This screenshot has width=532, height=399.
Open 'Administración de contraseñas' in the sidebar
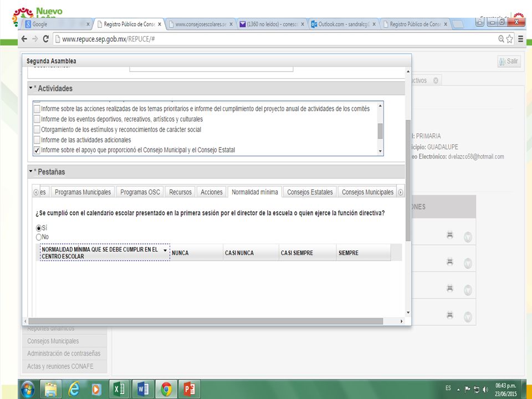64,354
